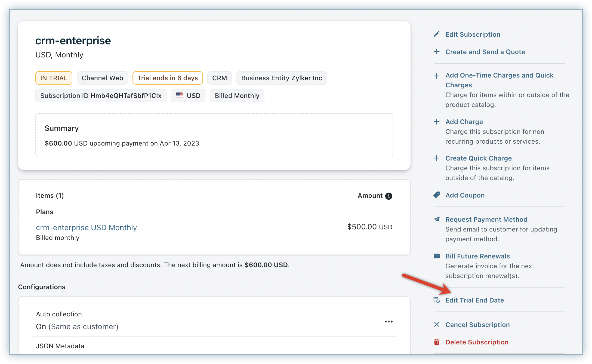592x364 pixels.
Task: Click the calendar clock trial date icon
Action: click(436, 300)
